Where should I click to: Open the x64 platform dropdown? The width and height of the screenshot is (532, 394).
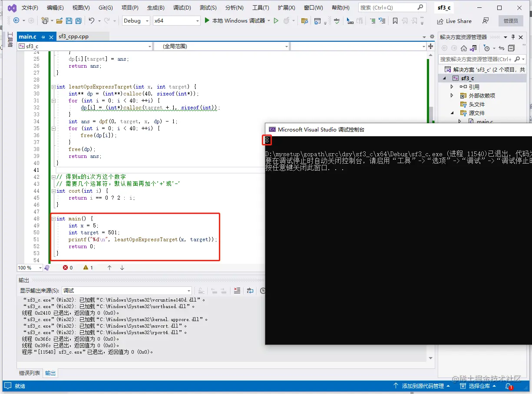(x=177, y=20)
